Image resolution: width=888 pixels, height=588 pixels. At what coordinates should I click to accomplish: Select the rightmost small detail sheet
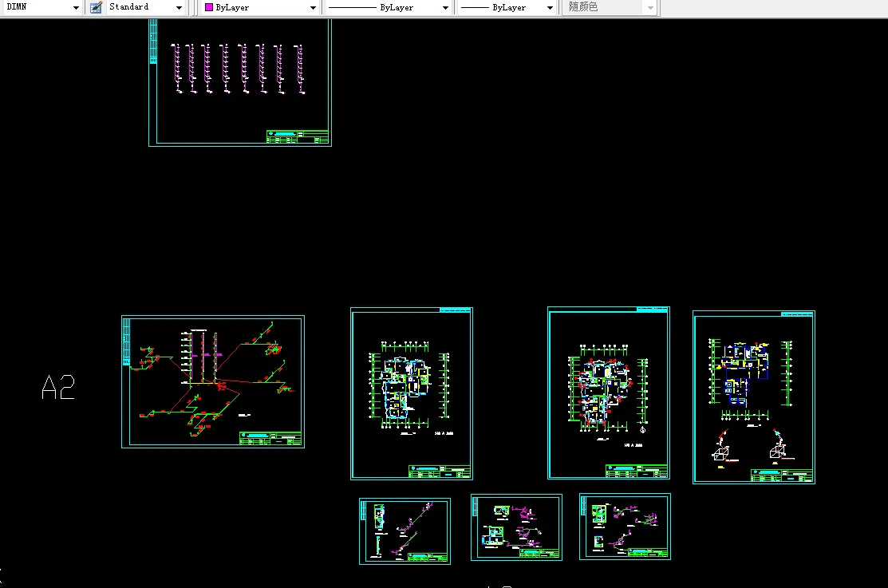click(x=626, y=527)
